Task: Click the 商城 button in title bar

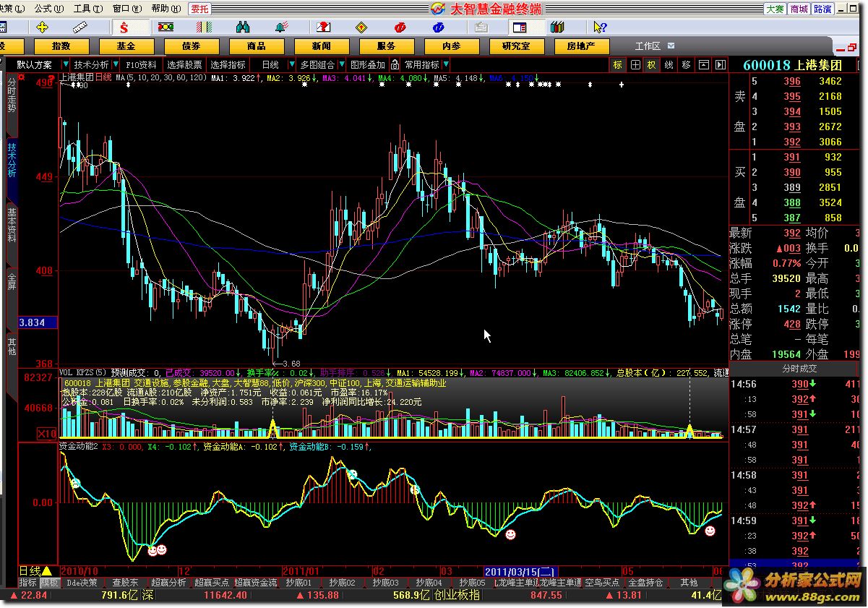Action: 799,9
